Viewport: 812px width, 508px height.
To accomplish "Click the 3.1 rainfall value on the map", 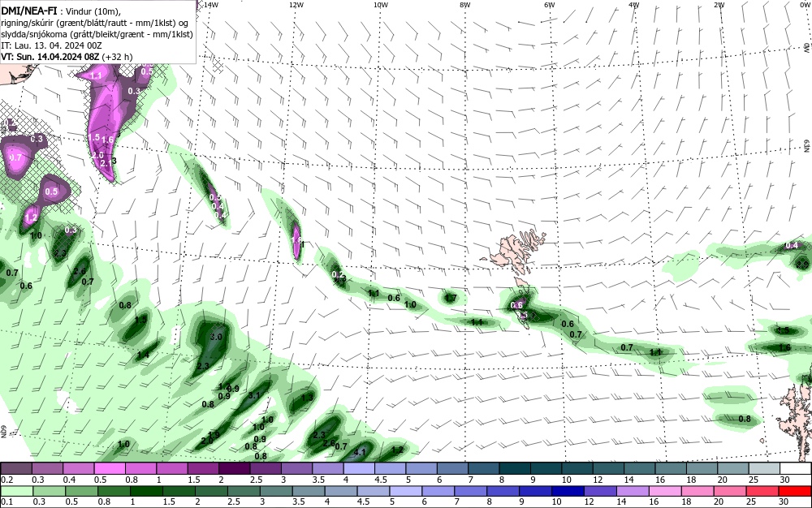I will 253,395.
